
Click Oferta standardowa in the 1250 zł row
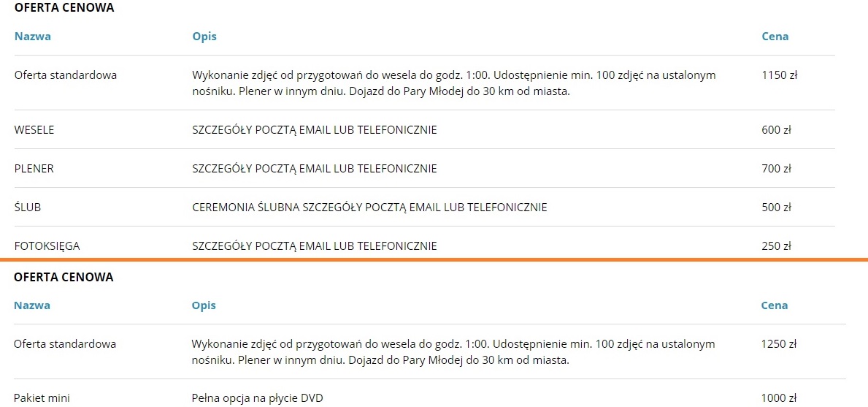point(65,344)
